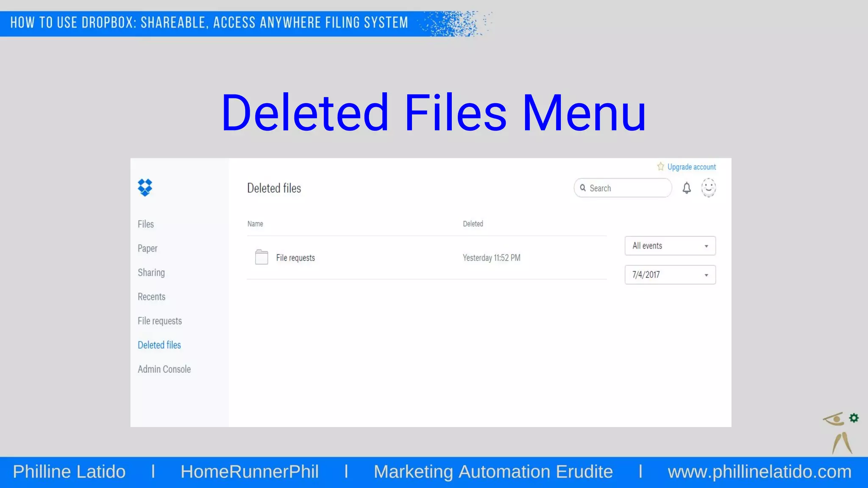Viewport: 868px width, 488px height.
Task: Click the magnifier icon in Search
Action: 583,188
